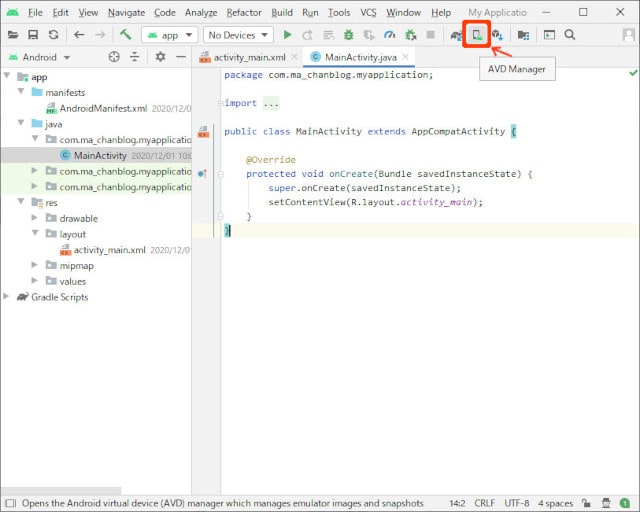
Task: Open the SDK Manager icon
Action: point(497,35)
